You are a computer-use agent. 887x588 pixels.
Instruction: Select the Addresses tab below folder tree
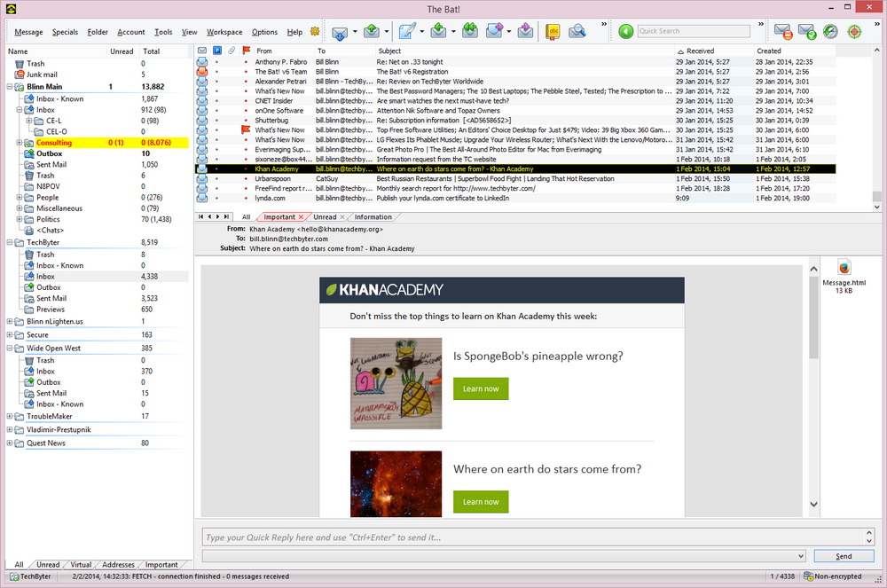118,564
